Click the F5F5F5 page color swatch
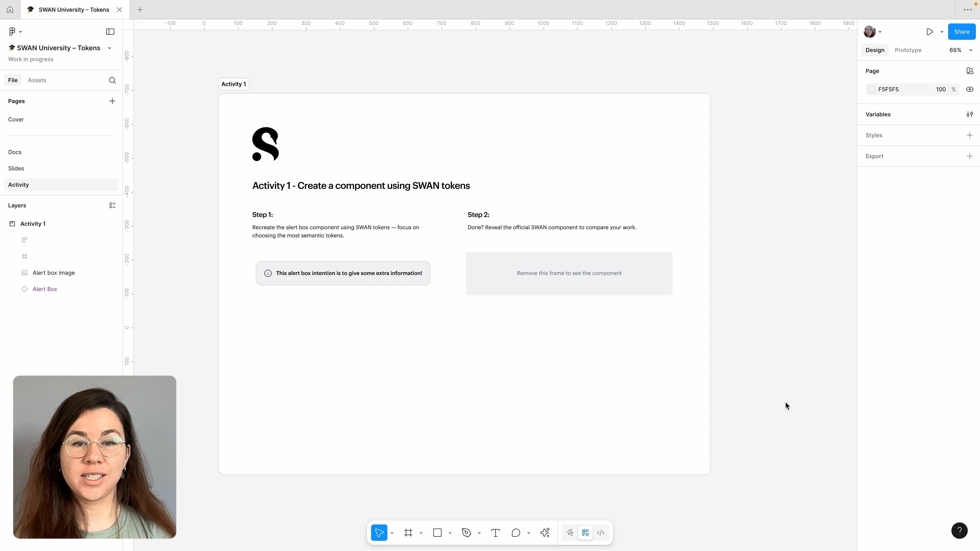The image size is (980, 551). coord(872,89)
